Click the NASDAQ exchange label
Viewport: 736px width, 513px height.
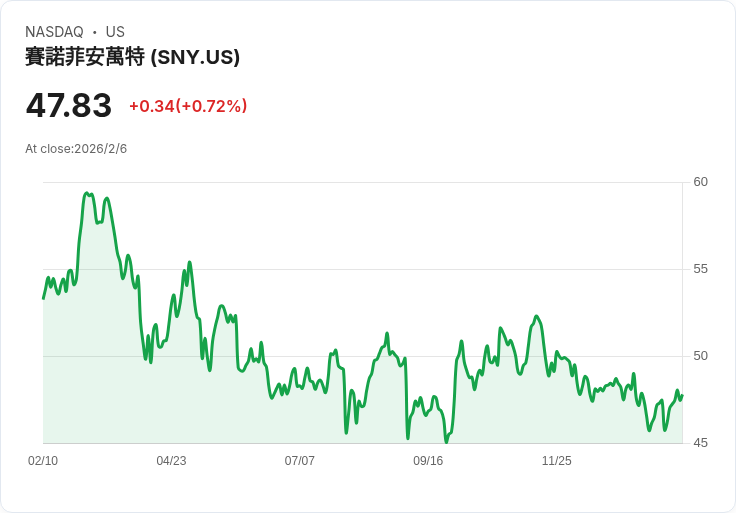54,32
